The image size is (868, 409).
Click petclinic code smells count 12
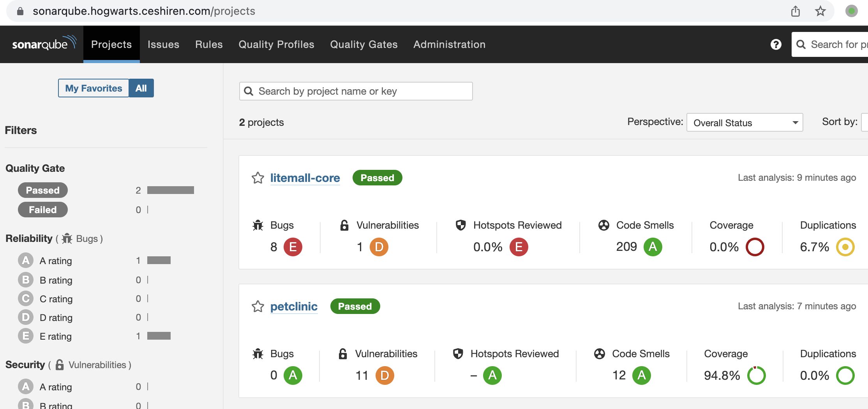(619, 375)
